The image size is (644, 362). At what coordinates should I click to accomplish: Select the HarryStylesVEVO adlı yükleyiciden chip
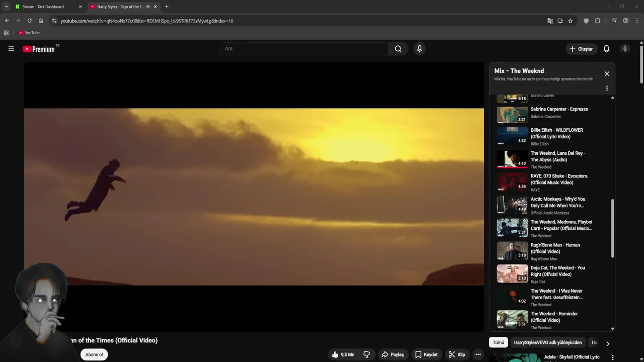[x=548, y=342]
